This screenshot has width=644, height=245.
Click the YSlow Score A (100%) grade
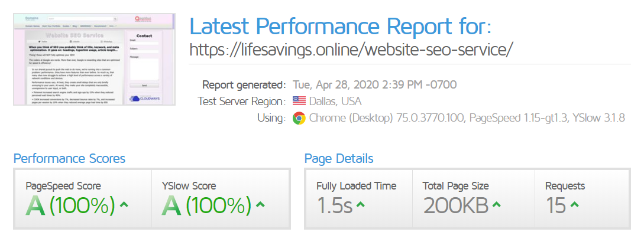click(206, 205)
